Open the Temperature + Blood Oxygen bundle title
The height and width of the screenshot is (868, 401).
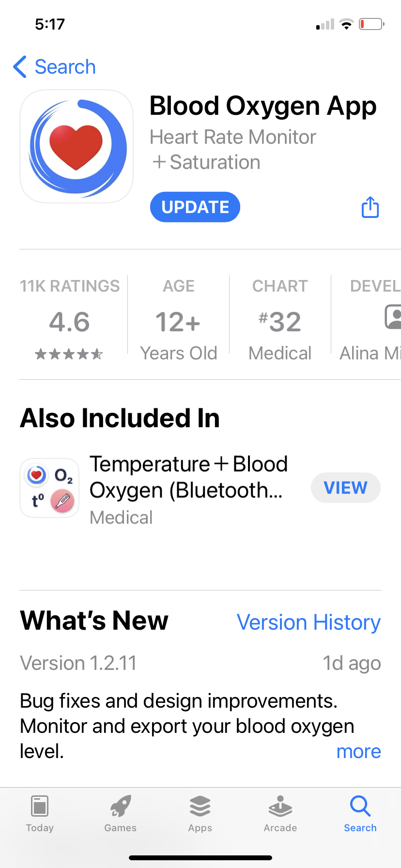point(189,477)
